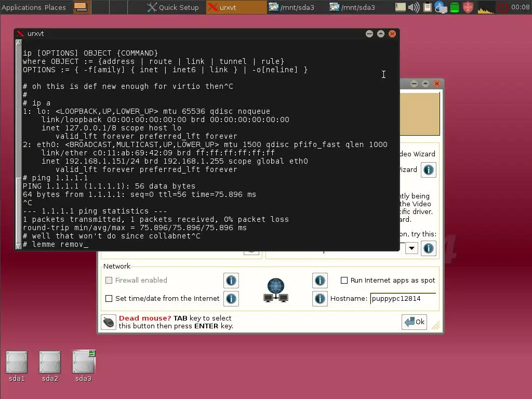Click the 'ip a' command line in terminal
This screenshot has height=399, width=532.
pos(37,103)
